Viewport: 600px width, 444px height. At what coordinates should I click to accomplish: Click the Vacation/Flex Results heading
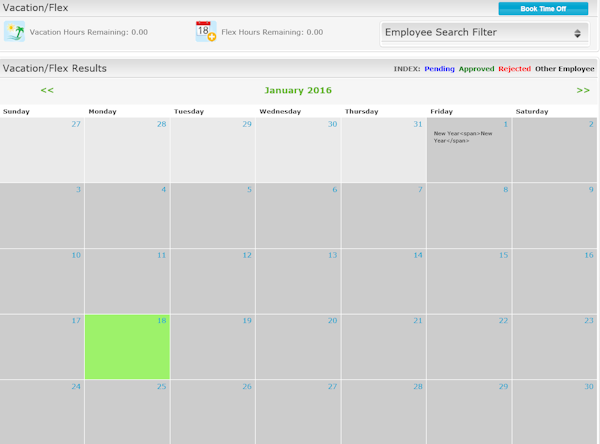(55, 69)
